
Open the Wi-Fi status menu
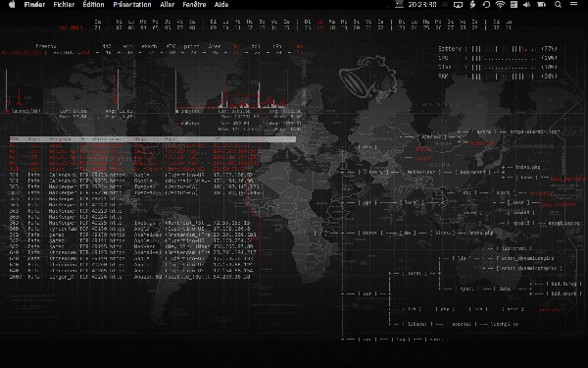click(500, 5)
